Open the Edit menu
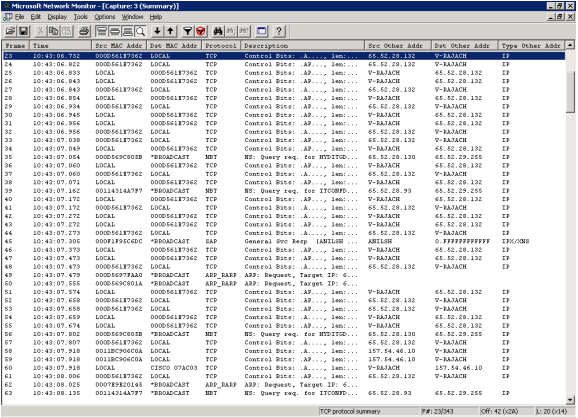This screenshot has height=418, width=578. tap(36, 17)
